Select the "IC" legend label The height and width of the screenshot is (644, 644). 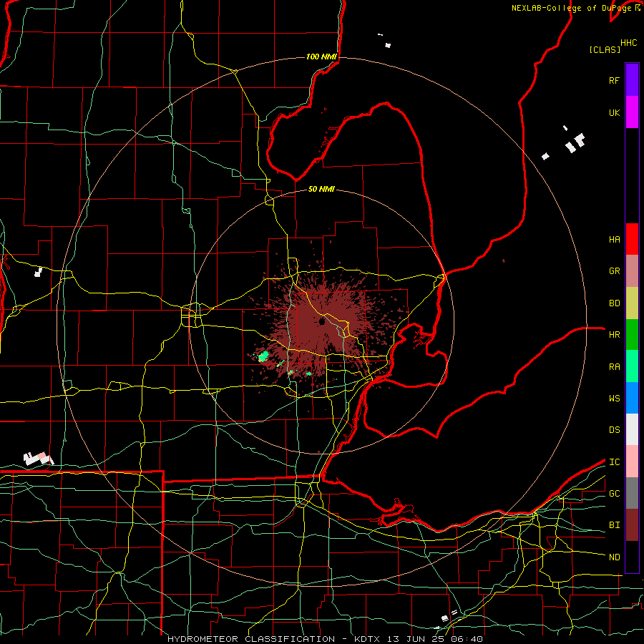click(x=614, y=462)
